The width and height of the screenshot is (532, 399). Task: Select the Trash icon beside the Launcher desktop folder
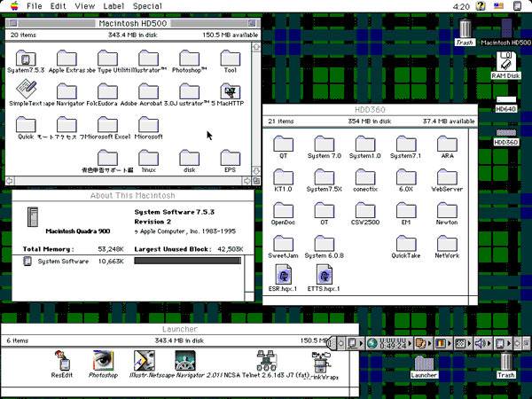pos(506,362)
